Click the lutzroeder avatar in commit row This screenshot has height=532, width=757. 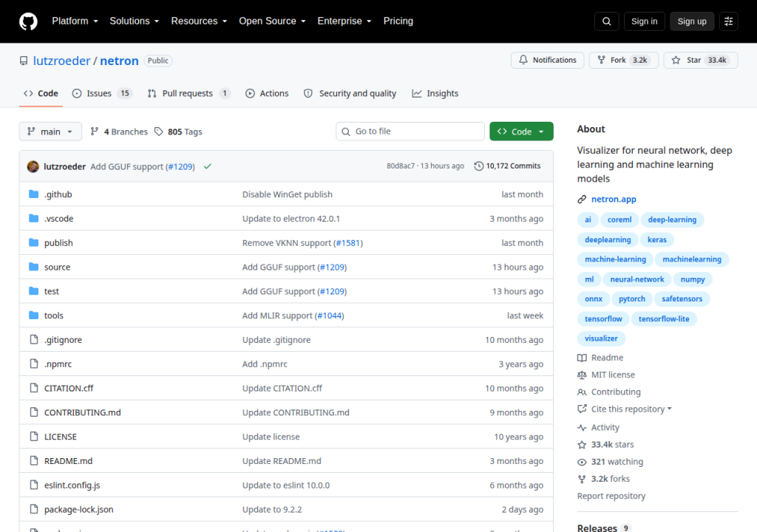coord(33,166)
